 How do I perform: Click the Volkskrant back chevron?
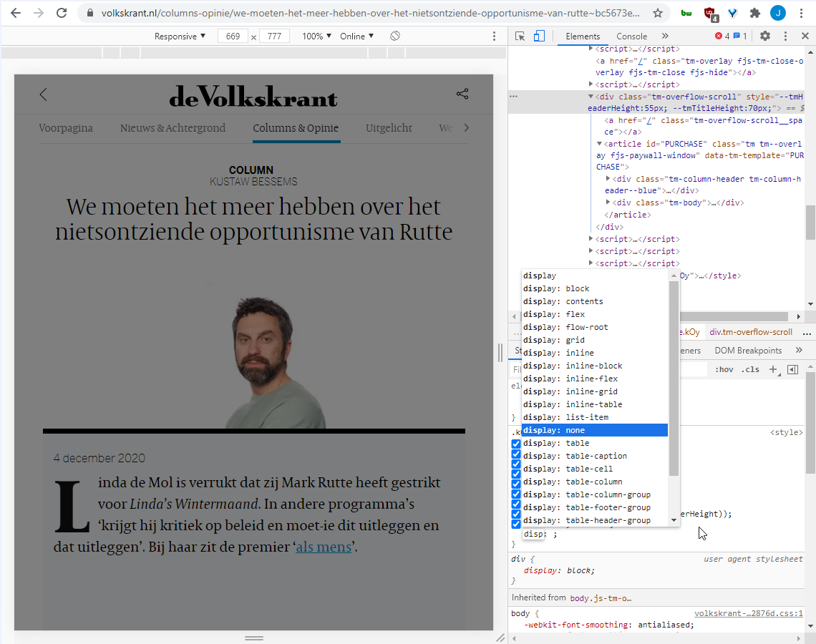tap(43, 94)
